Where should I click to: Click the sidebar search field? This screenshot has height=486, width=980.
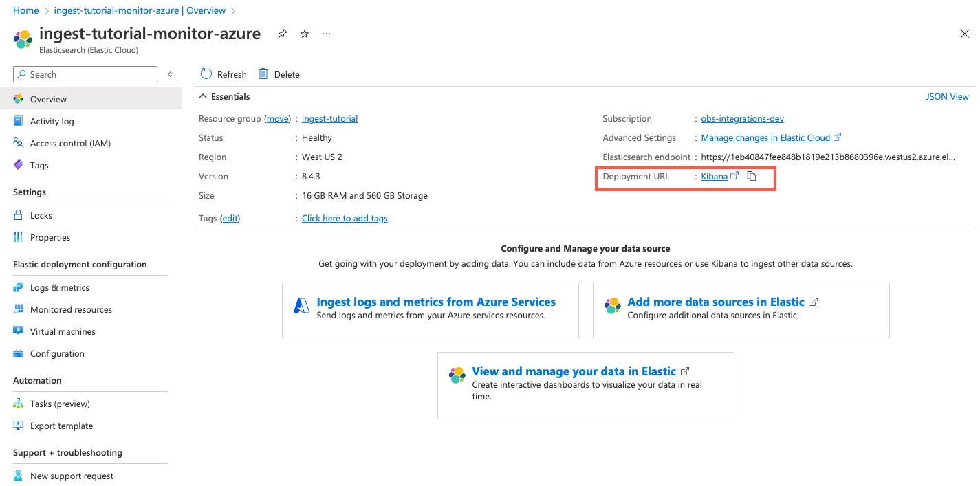tap(85, 74)
